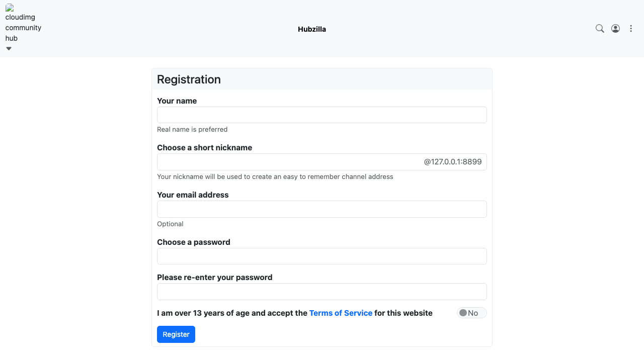The width and height of the screenshot is (644, 362).
Task: Click the 'Choose a short nickname' label
Action: click(204, 147)
